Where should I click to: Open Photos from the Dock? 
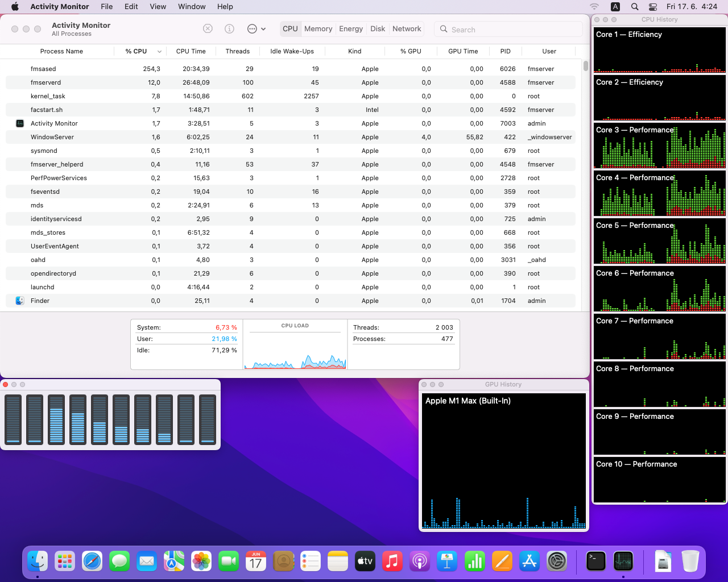point(201,562)
